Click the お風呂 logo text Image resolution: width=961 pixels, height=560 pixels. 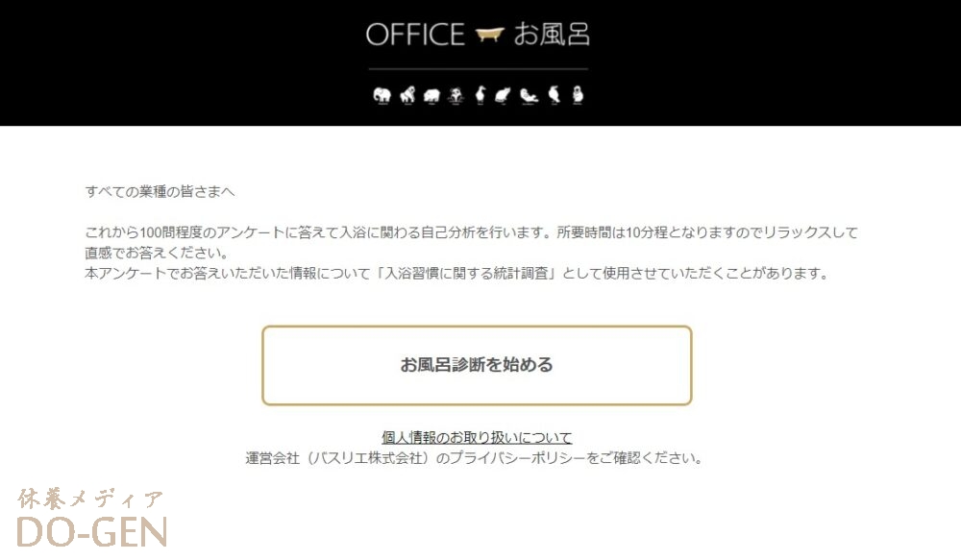point(552,35)
